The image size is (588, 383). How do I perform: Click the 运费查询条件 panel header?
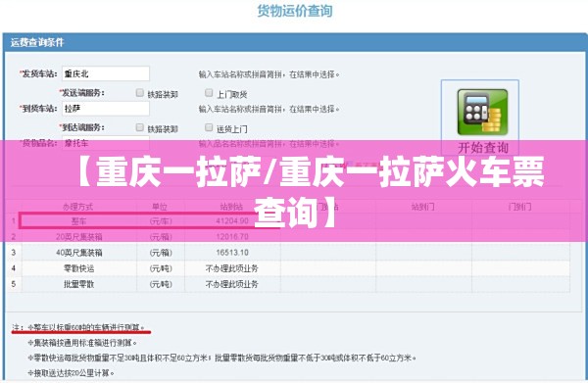click(x=294, y=42)
